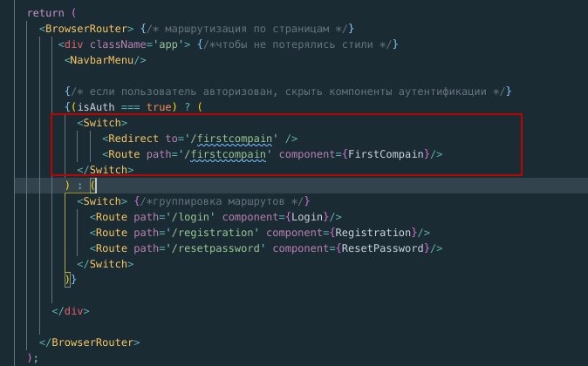
Task: Click '/firstcompain' in the Route path attribute
Action: pyautogui.click(x=224, y=154)
